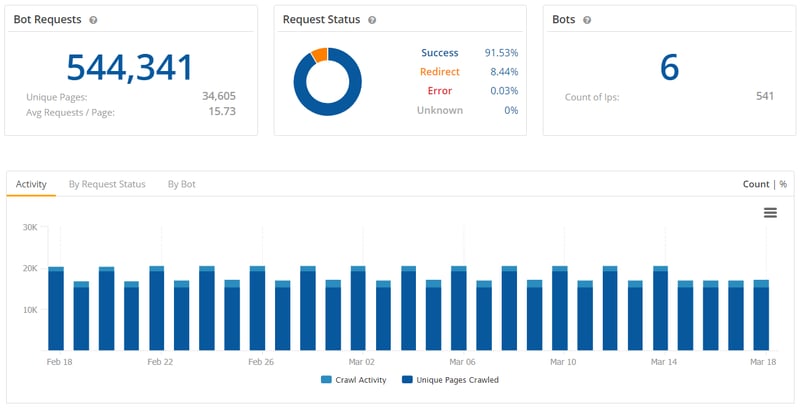Click the Mar 14 bar in chart
800x409 pixels.
tap(660, 308)
